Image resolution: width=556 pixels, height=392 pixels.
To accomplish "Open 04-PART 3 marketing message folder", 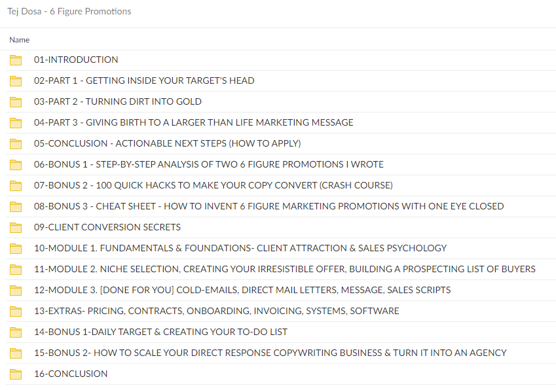I will tap(194, 122).
